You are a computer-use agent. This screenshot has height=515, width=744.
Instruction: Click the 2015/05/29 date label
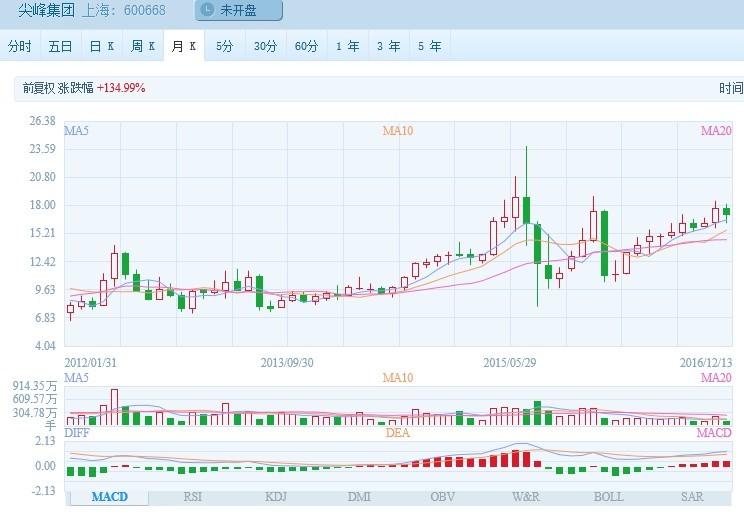[510, 363]
